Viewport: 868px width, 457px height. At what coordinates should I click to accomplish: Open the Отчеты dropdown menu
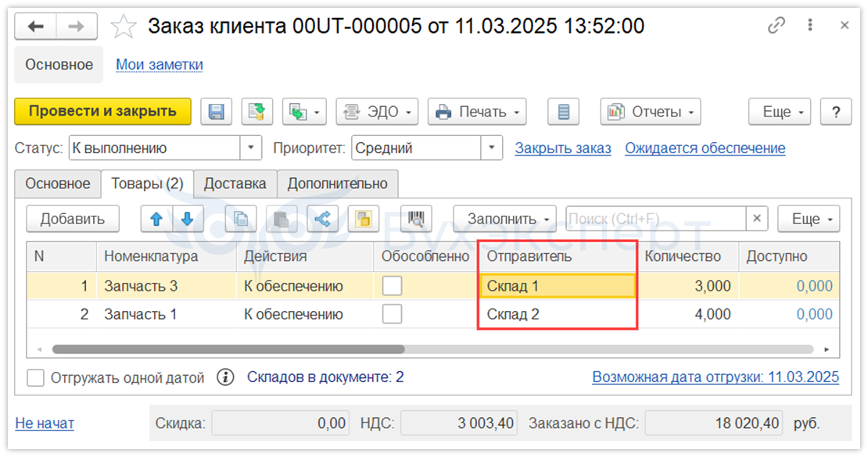[x=651, y=112]
